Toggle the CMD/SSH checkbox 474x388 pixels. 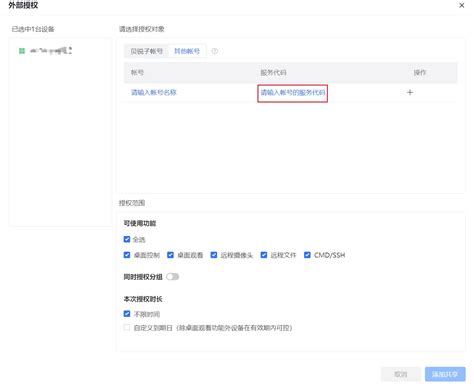tap(307, 255)
